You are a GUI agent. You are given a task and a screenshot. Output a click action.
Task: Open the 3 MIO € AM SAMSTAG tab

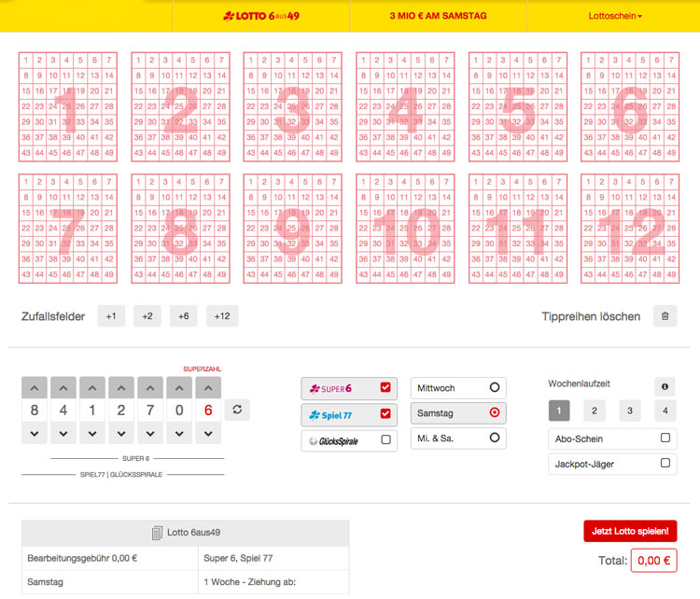tap(439, 16)
